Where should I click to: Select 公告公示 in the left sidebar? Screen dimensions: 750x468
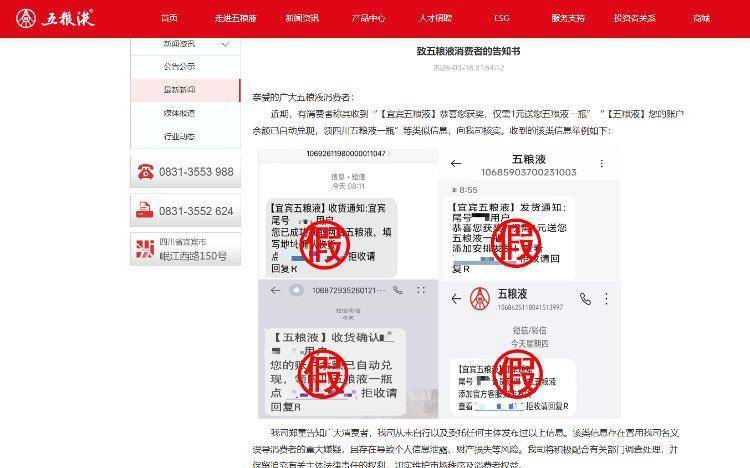coord(180,67)
